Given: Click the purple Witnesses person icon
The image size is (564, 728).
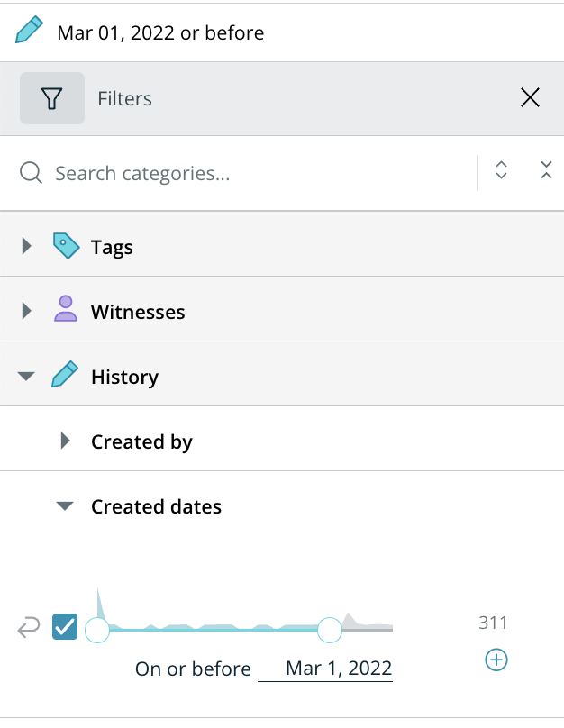Looking at the screenshot, I should coord(66,309).
